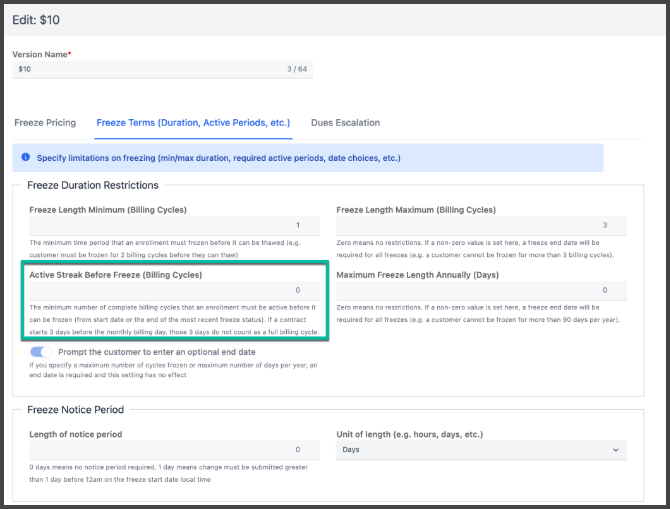Click the info icon in blue banner
This screenshot has width=670, height=509.
click(25, 157)
